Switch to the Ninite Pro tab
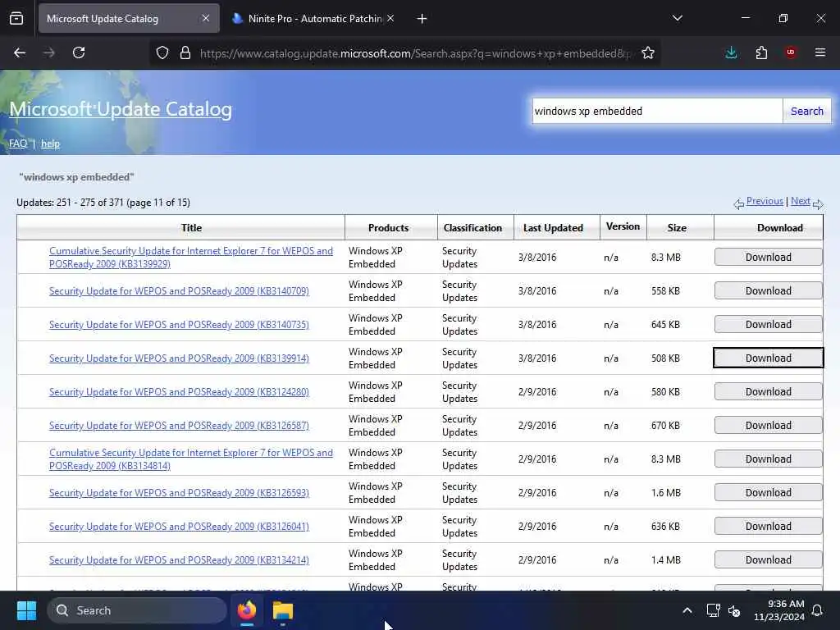This screenshot has width=840, height=630. (314, 19)
